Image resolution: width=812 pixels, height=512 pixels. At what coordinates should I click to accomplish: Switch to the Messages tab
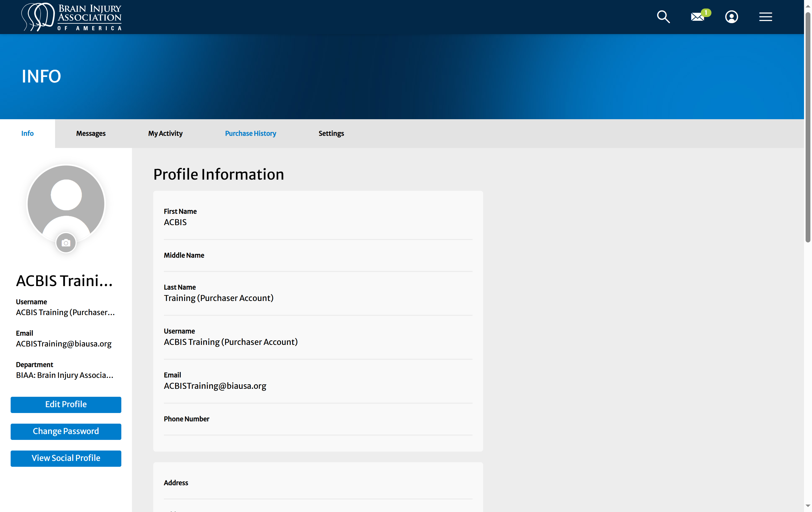(x=91, y=133)
